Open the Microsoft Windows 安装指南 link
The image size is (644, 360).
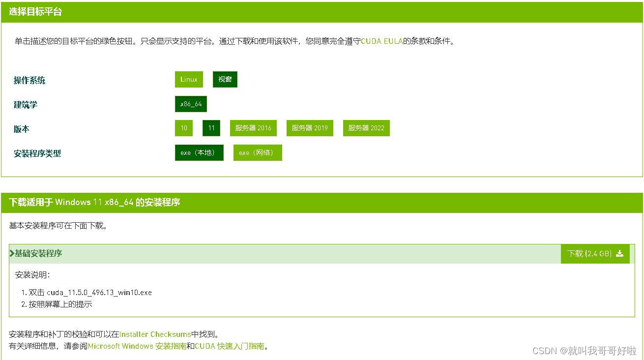[x=137, y=346]
